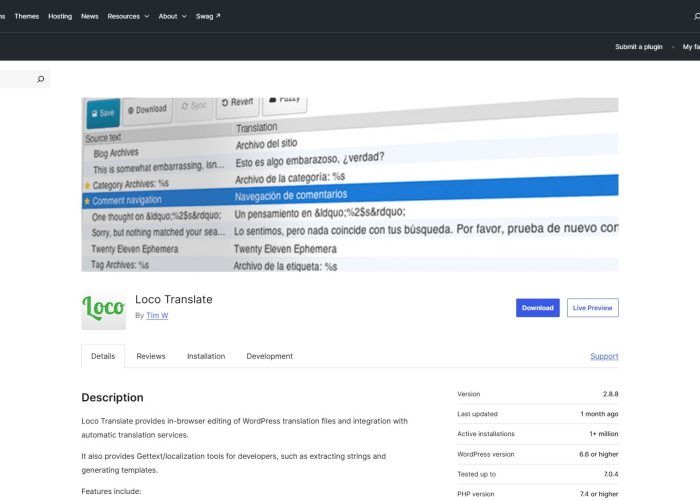Viewport: 700px width, 500px height.
Task: Click the search magnifier icon in the plugin search box
Action: tap(41, 79)
